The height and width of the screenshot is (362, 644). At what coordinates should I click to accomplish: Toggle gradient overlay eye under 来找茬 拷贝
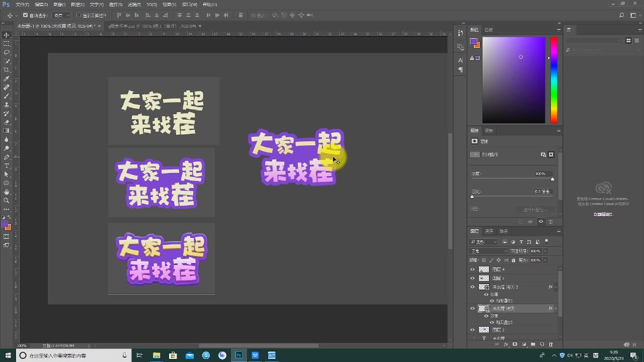point(492,322)
